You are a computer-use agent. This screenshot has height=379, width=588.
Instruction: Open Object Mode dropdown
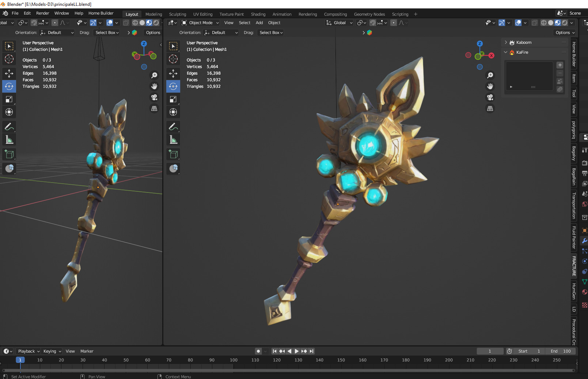tap(200, 23)
